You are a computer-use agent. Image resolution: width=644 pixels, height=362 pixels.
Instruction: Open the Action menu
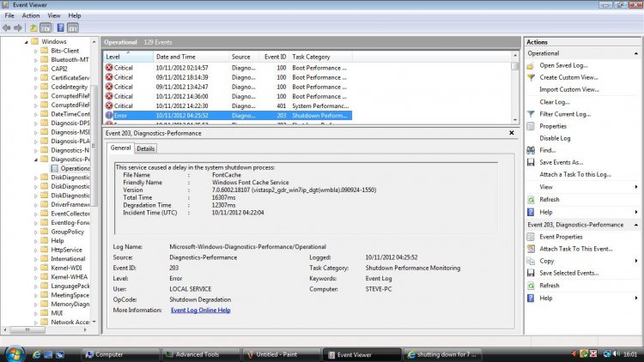(x=31, y=15)
